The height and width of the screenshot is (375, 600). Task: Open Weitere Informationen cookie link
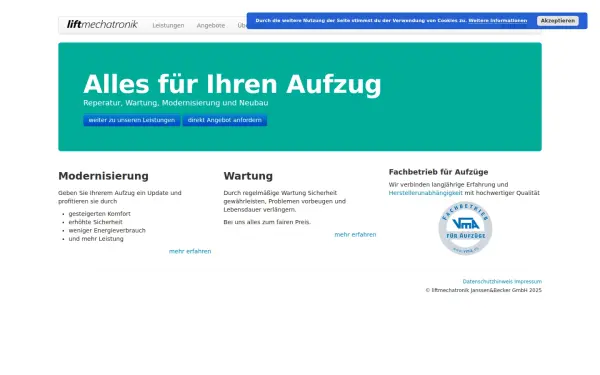498,21
